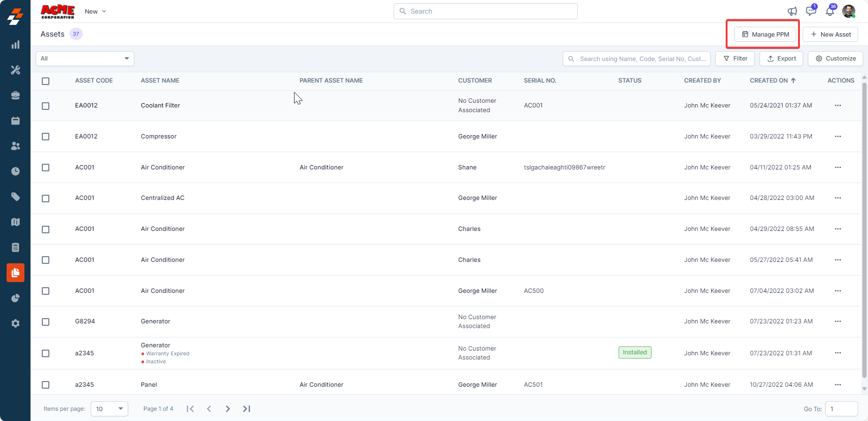868x421 pixels.
Task: Check the Compressor asset row checkbox
Action: point(46,137)
